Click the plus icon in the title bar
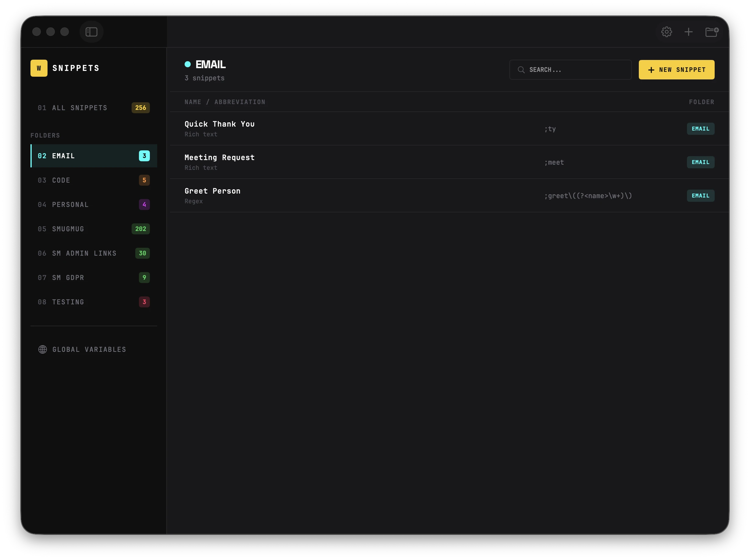750x560 pixels. coord(689,32)
